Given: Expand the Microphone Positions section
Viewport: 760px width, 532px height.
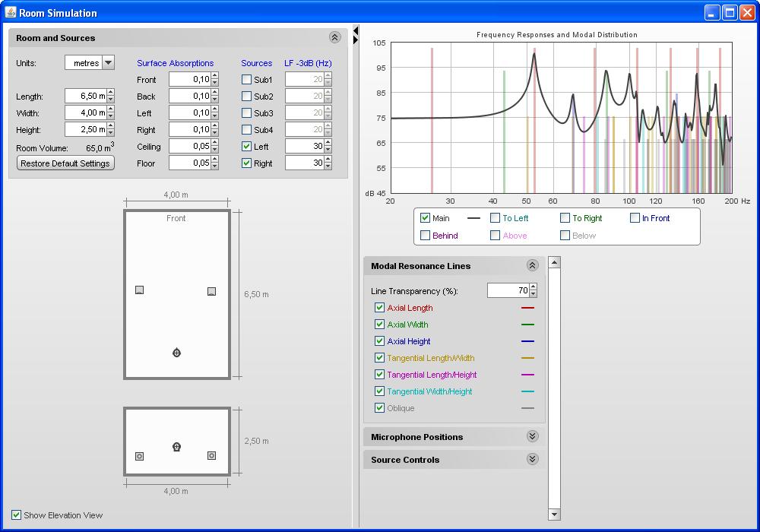Looking at the screenshot, I should pyautogui.click(x=532, y=436).
